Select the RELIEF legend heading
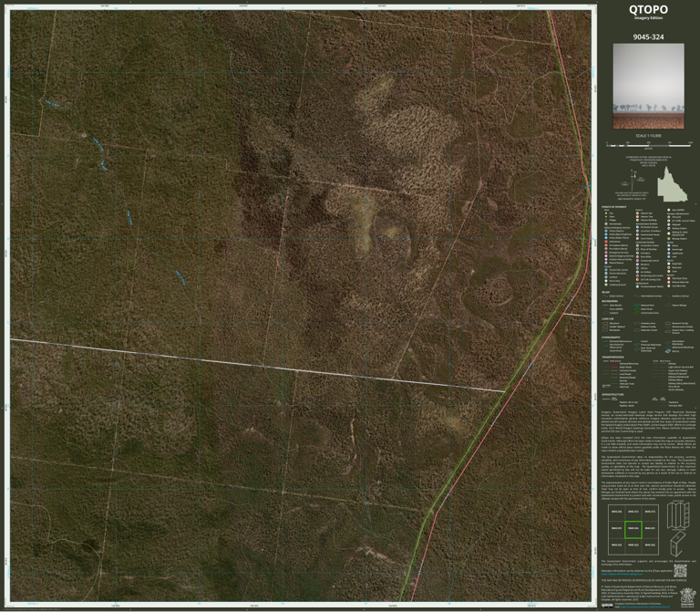Viewport: 700px width, 612px height. (x=605, y=292)
